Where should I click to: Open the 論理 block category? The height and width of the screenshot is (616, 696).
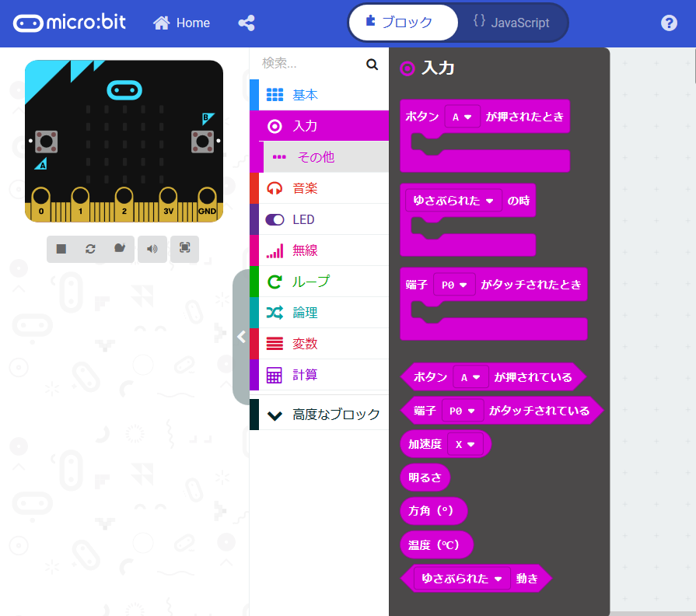319,313
